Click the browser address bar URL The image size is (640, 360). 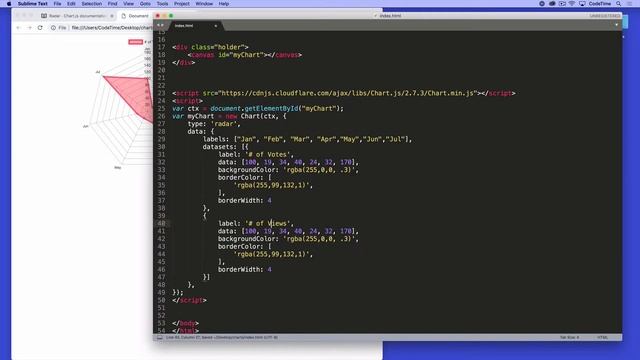(x=112, y=28)
